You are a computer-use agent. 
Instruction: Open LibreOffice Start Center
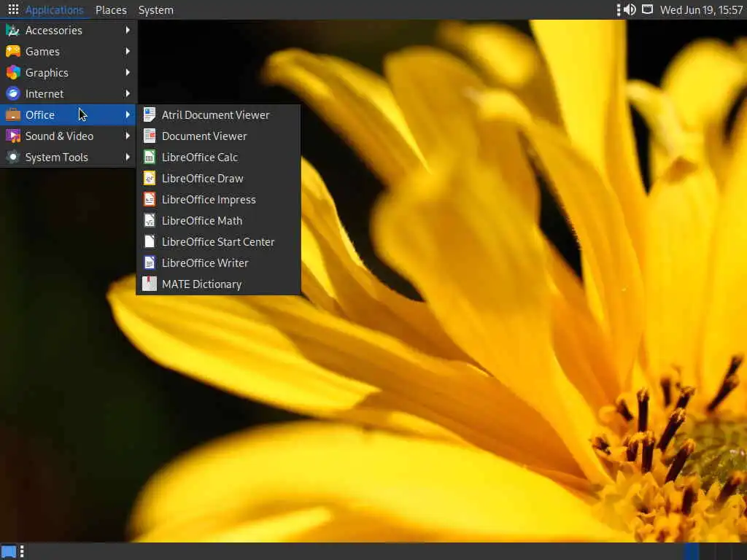coord(219,242)
